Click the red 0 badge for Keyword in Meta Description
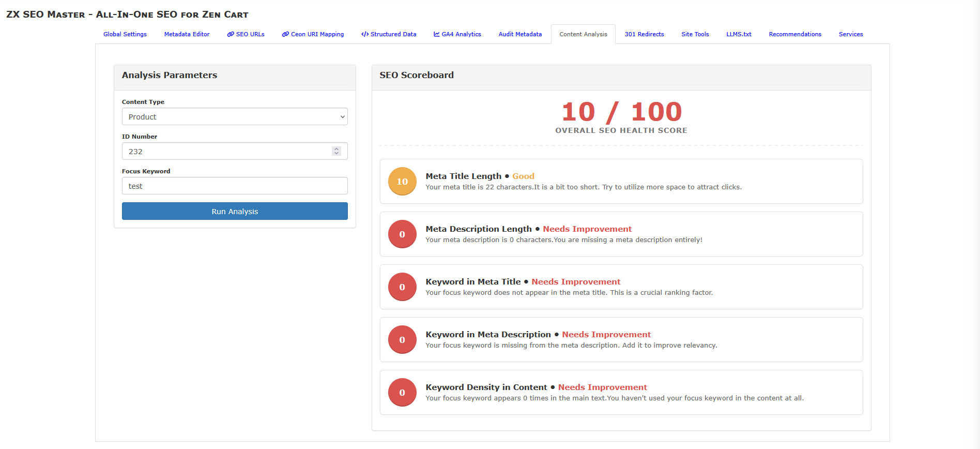 point(402,340)
